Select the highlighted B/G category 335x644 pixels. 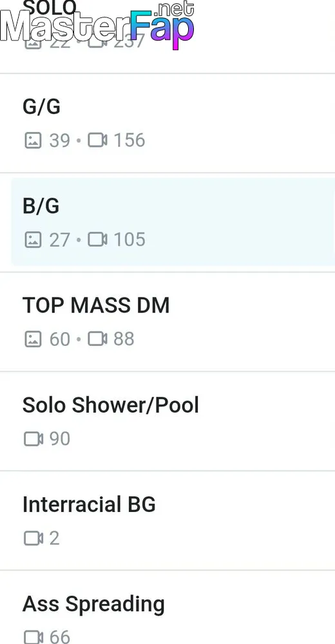tap(173, 222)
